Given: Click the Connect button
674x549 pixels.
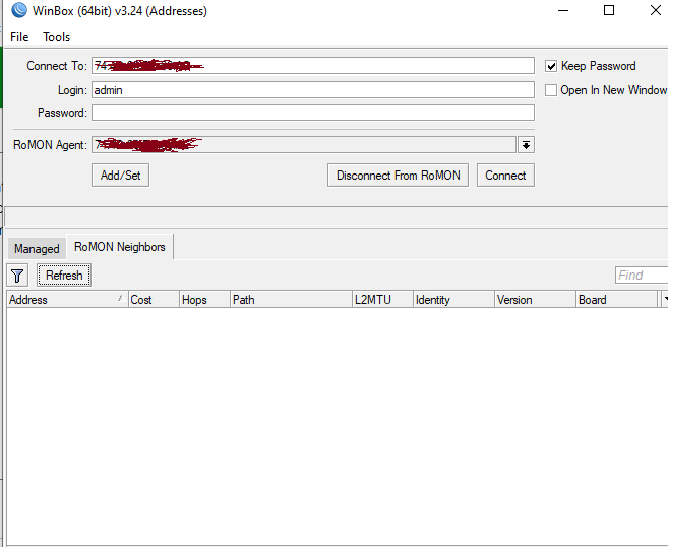Looking at the screenshot, I should (x=506, y=175).
